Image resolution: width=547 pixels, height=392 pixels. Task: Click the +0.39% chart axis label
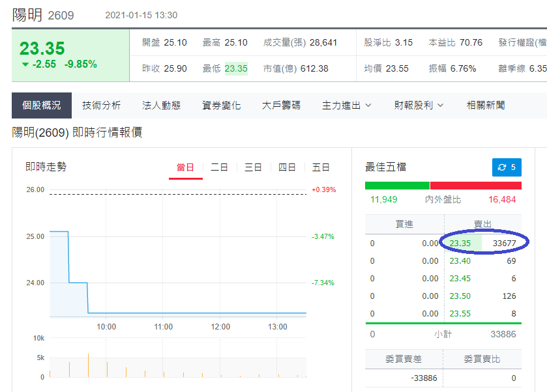[324, 189]
